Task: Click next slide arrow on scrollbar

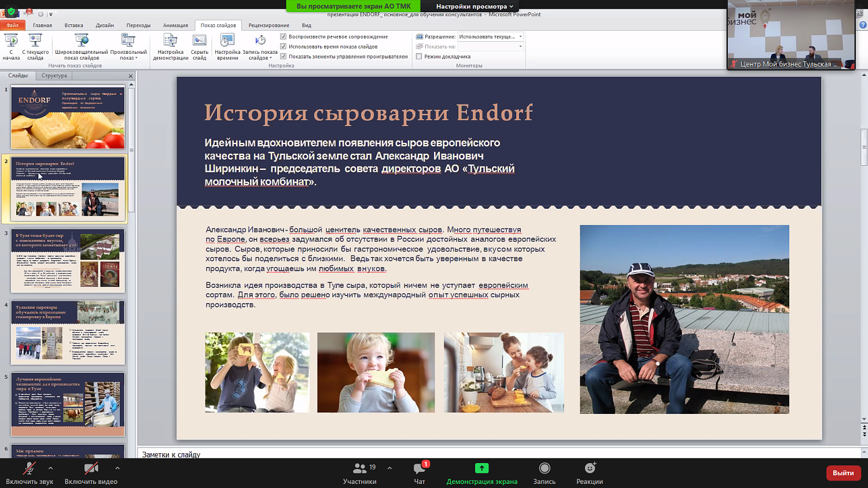Action: click(864, 434)
